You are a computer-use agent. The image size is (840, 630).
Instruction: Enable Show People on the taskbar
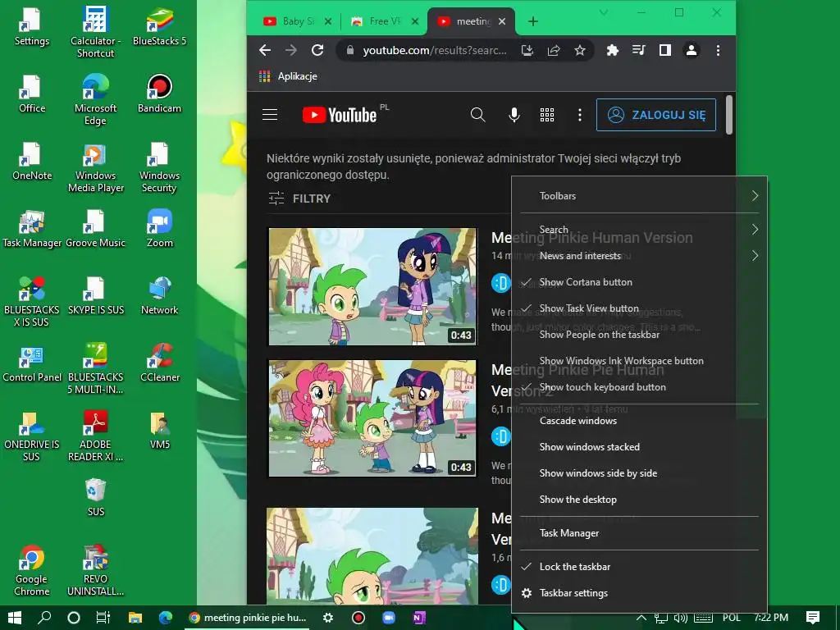point(640,335)
